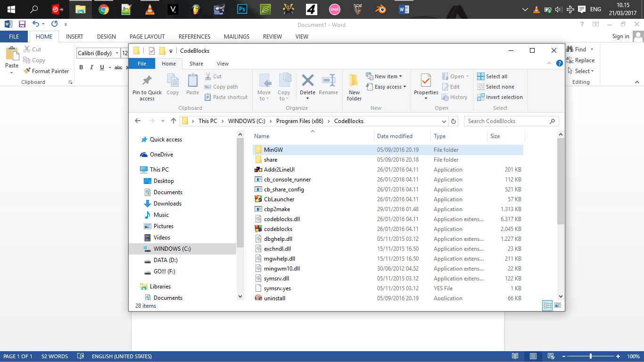
Task: Navigate to Program Files (x86) via breadcrumb
Action: (x=299, y=121)
